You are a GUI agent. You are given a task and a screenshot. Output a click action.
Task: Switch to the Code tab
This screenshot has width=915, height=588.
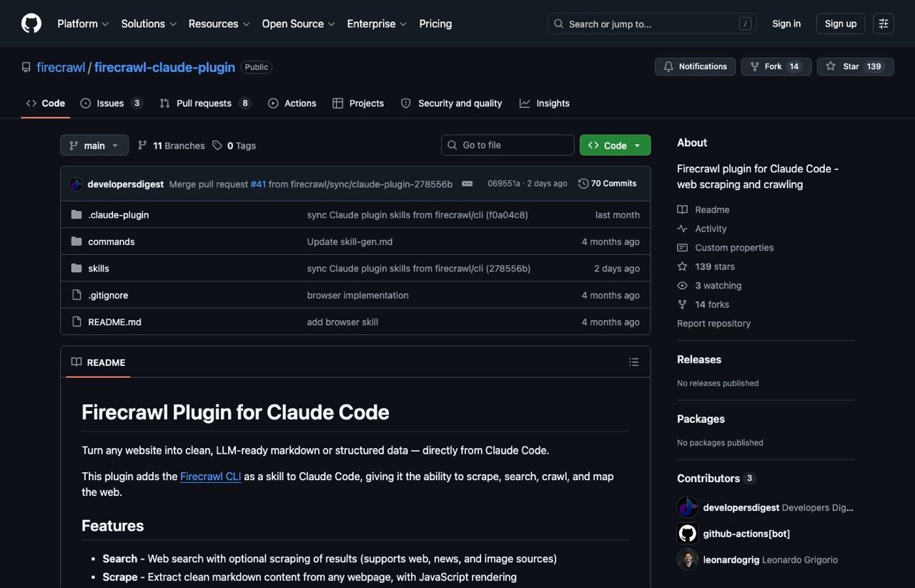point(46,103)
